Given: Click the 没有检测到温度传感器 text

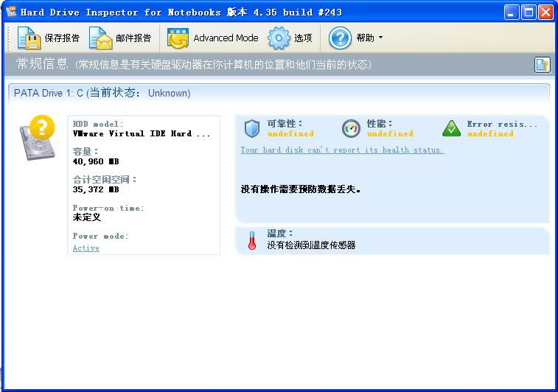Looking at the screenshot, I should (x=311, y=245).
